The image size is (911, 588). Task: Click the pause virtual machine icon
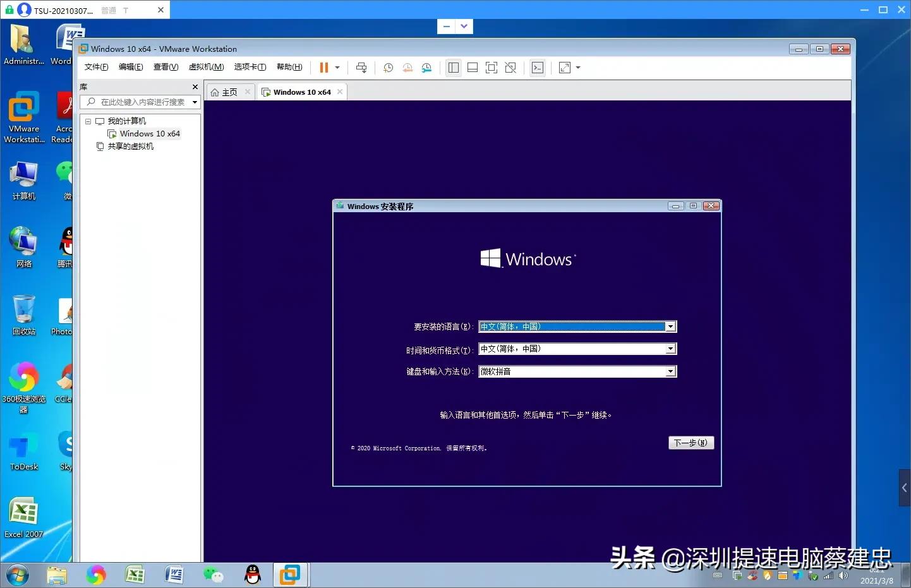324,68
